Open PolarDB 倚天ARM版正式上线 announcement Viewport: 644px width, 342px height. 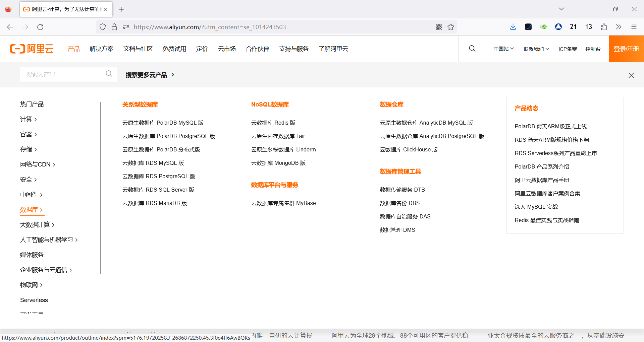pyautogui.click(x=551, y=126)
